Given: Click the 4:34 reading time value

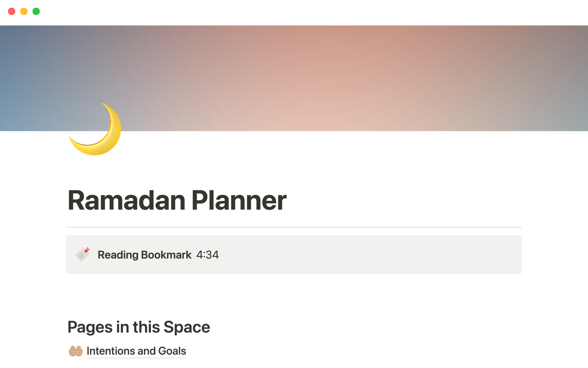Looking at the screenshot, I should (x=207, y=255).
